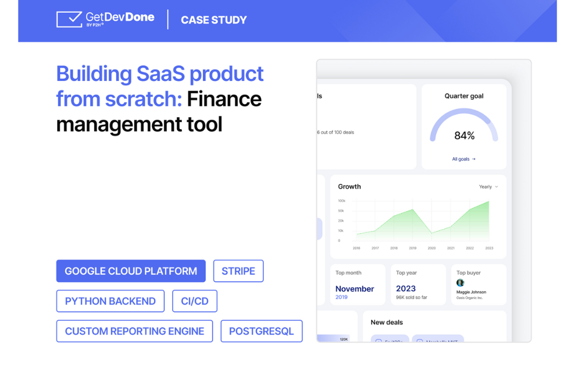Click the '96K sold so far' text
The height and width of the screenshot is (368, 588).
(x=412, y=298)
